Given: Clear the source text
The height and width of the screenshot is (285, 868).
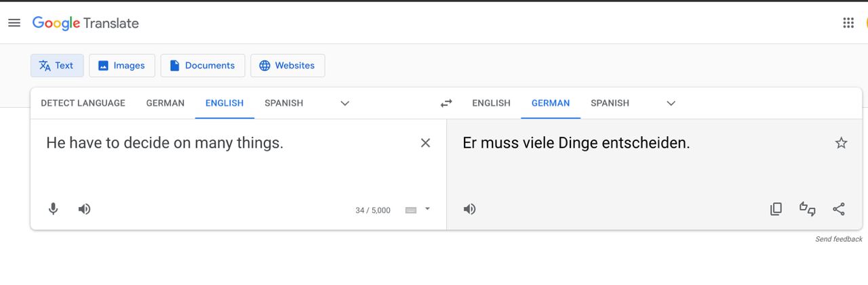Looking at the screenshot, I should [425, 143].
